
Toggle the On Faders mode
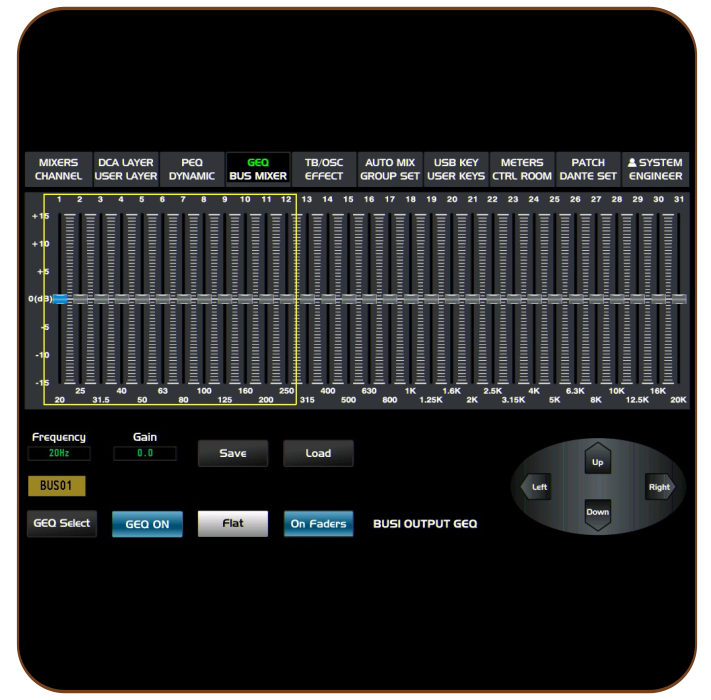pos(318,524)
